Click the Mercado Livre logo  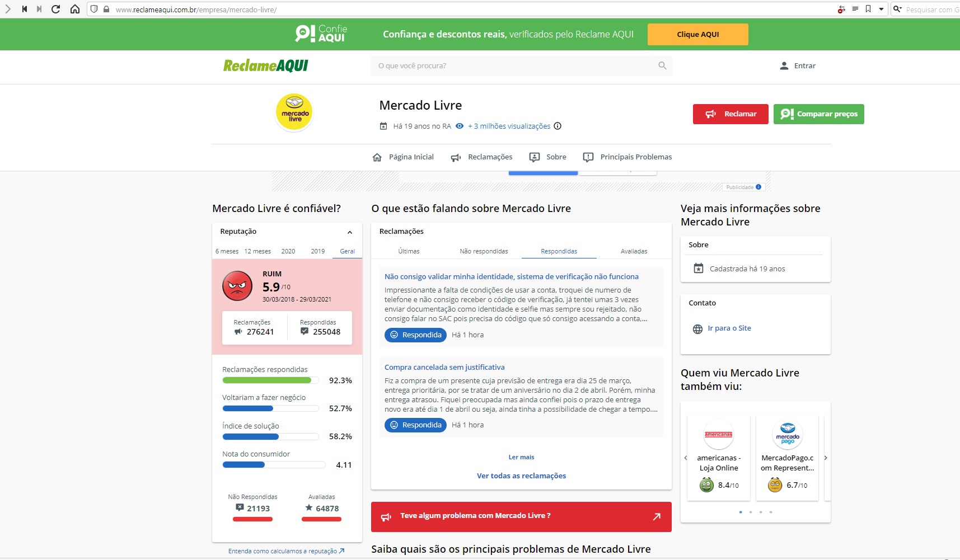pyautogui.click(x=294, y=112)
